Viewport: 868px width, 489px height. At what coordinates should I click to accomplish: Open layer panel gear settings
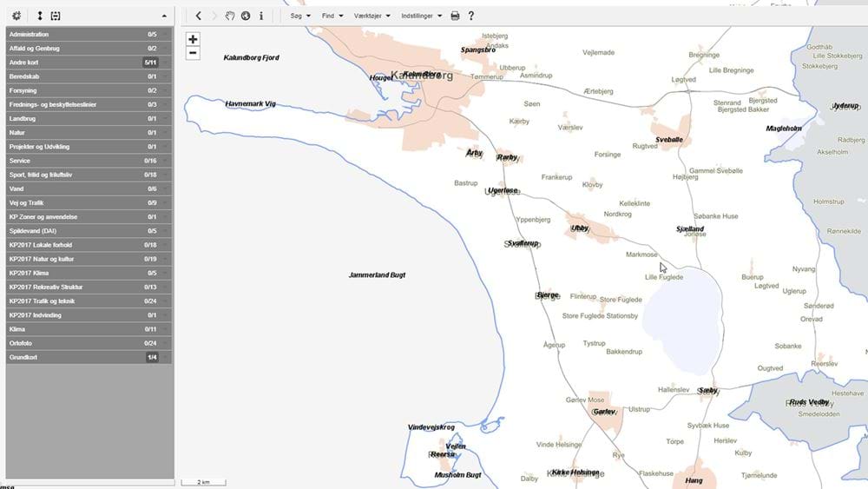pos(16,16)
